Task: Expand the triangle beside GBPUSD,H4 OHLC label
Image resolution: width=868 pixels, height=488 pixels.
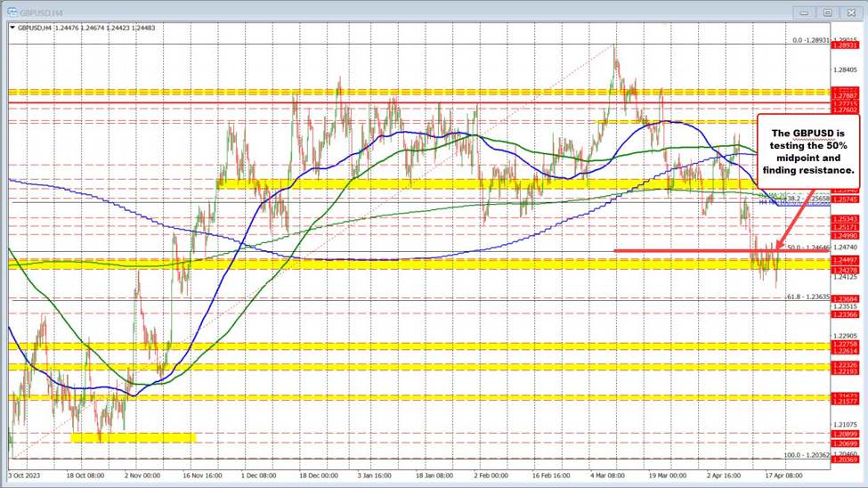Action: [x=12, y=28]
